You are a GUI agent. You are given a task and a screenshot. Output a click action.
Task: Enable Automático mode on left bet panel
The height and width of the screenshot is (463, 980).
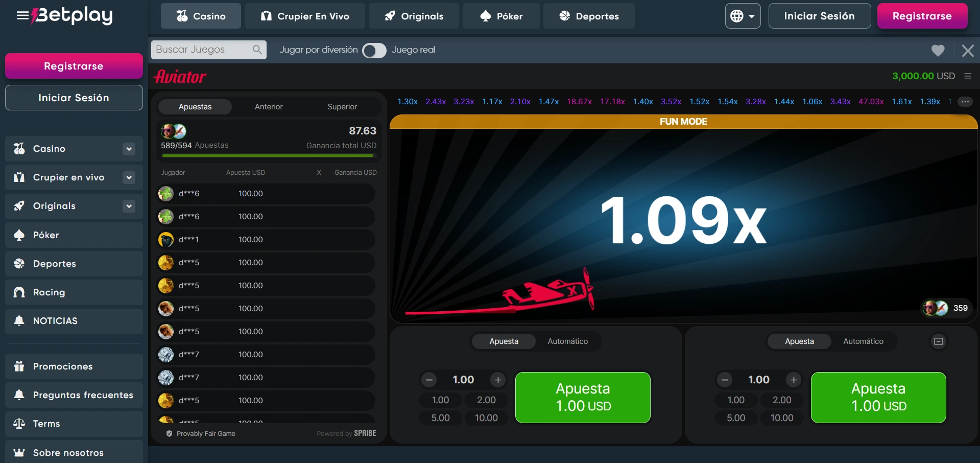click(x=568, y=341)
